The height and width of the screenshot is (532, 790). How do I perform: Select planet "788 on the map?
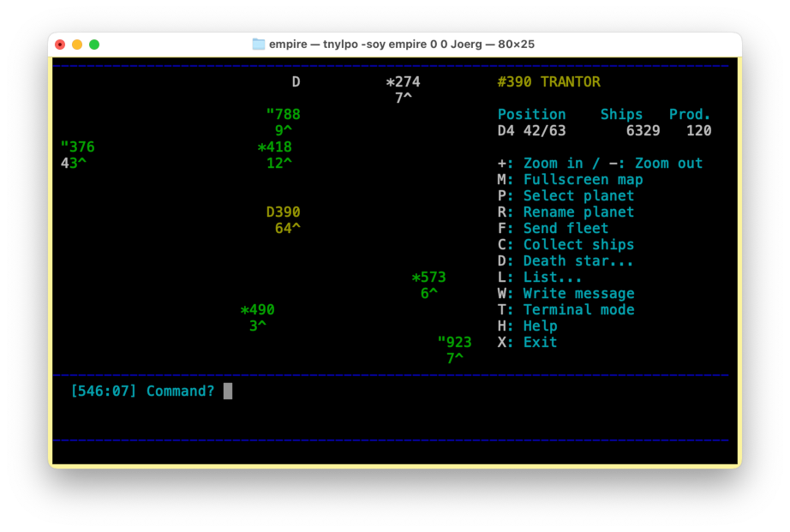[283, 114]
